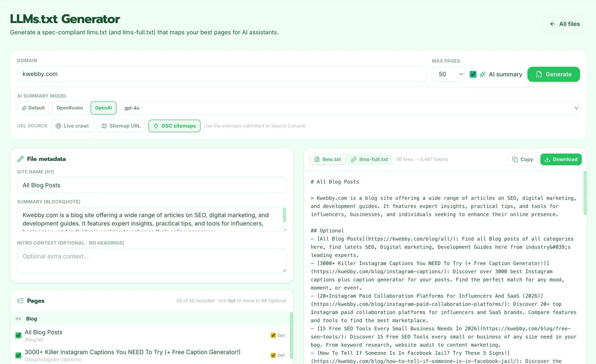Download the generated file
The image size is (596, 364).
[561, 159]
